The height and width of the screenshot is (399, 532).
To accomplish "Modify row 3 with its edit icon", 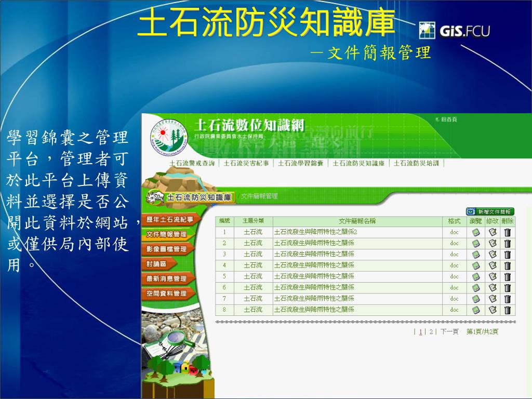I will coord(493,255).
